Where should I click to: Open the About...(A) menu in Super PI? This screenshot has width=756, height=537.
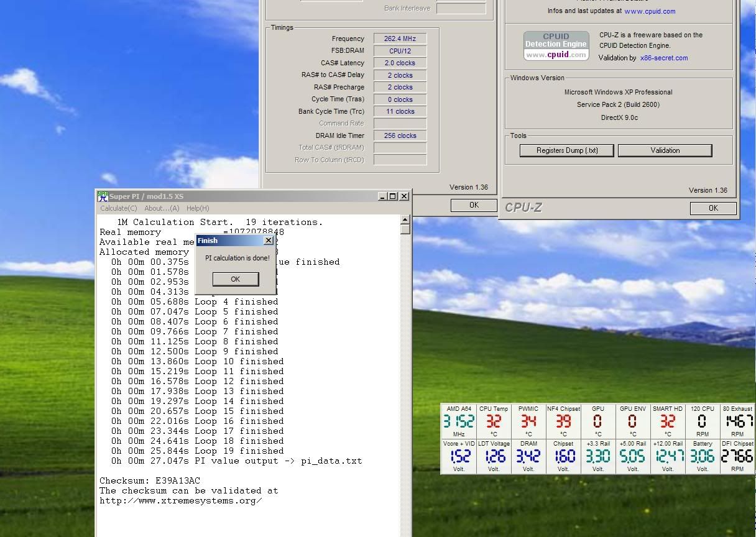(162, 208)
